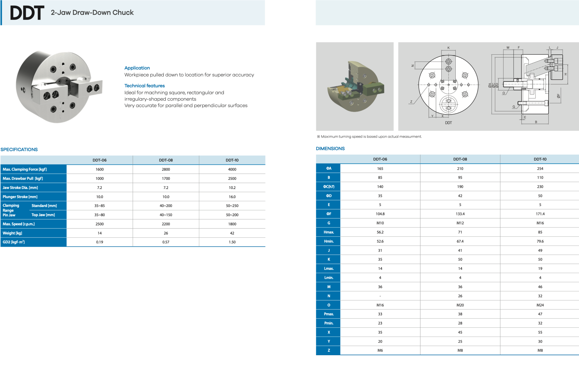Click the large DDT title text
Image resolution: width=579 pixels, height=392 pixels.
(x=27, y=13)
